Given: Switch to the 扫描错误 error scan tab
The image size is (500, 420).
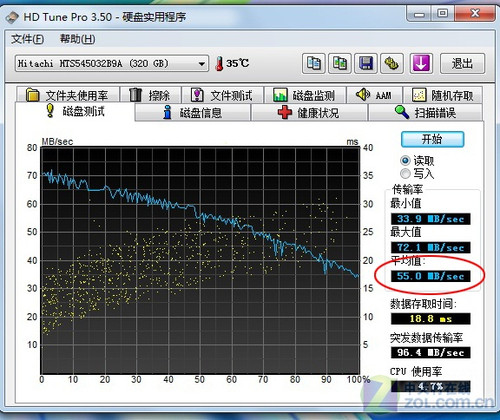Looking at the screenshot, I should [425, 113].
